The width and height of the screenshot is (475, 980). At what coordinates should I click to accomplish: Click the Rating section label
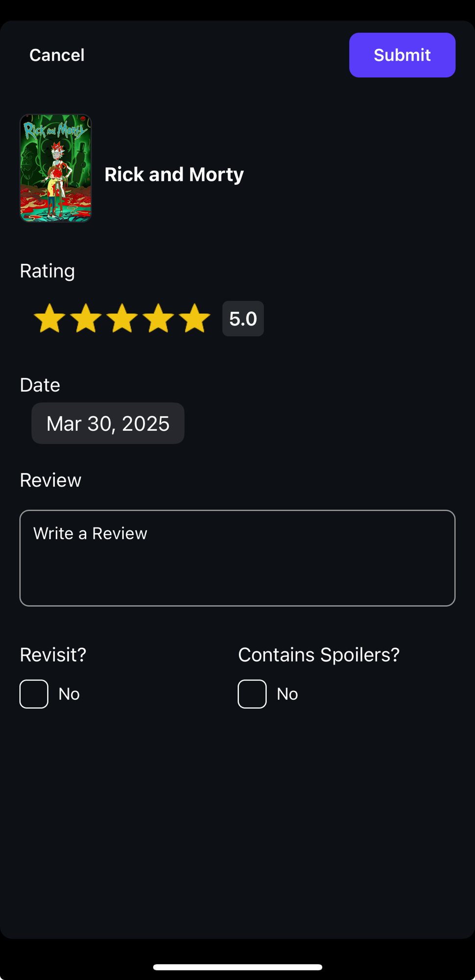[47, 271]
